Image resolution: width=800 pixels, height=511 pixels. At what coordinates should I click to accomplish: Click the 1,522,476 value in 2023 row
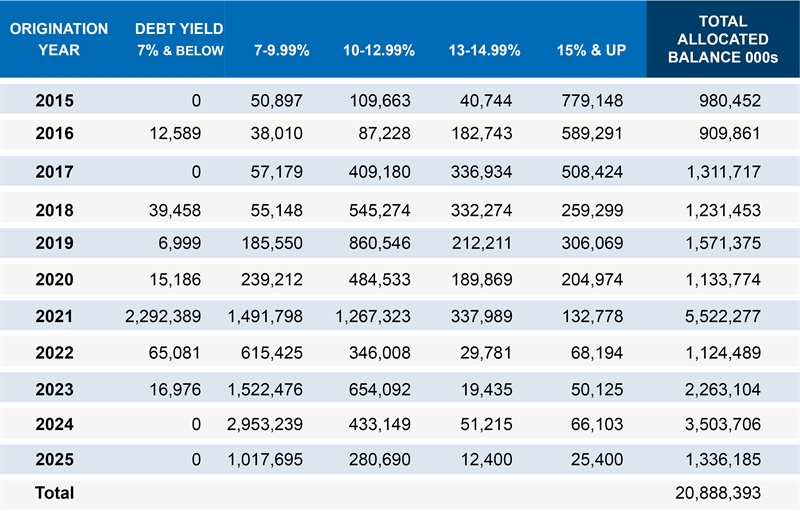265,390
